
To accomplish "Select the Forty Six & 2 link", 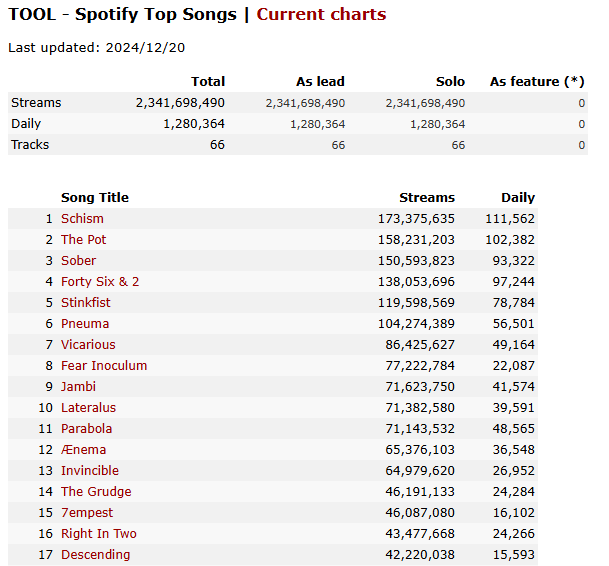I will coord(100,281).
